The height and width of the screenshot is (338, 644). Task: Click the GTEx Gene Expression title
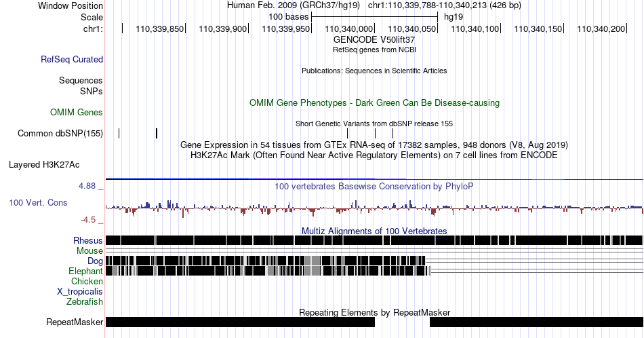coord(374,145)
